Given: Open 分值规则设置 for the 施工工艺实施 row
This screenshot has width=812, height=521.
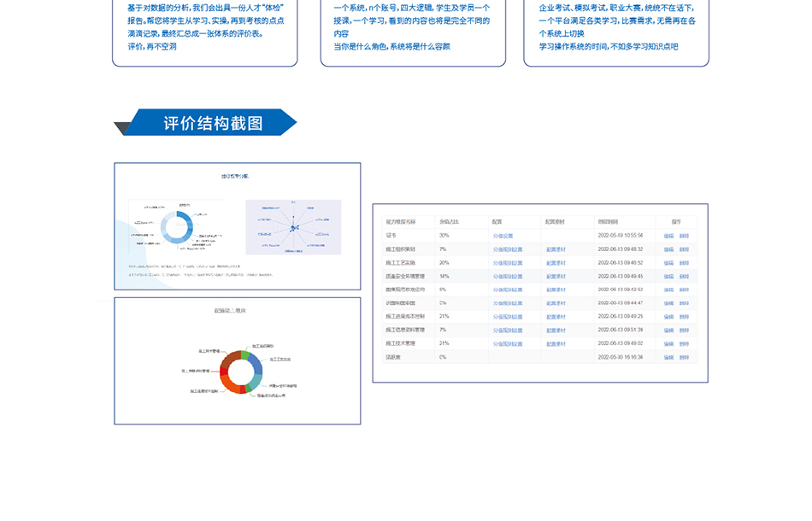Looking at the screenshot, I should coord(507,263).
